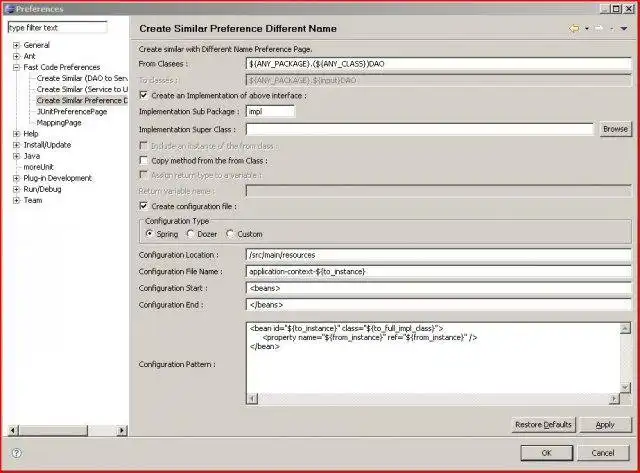Screen dimensions: 640x473
Task: Click Restore Defaults button
Action: [x=543, y=425]
